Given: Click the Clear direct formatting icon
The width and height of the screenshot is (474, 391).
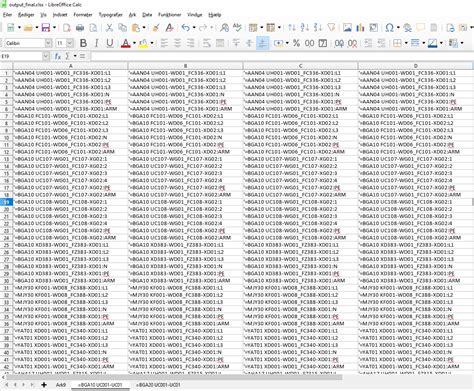Looking at the screenshot, I should 169,28.
